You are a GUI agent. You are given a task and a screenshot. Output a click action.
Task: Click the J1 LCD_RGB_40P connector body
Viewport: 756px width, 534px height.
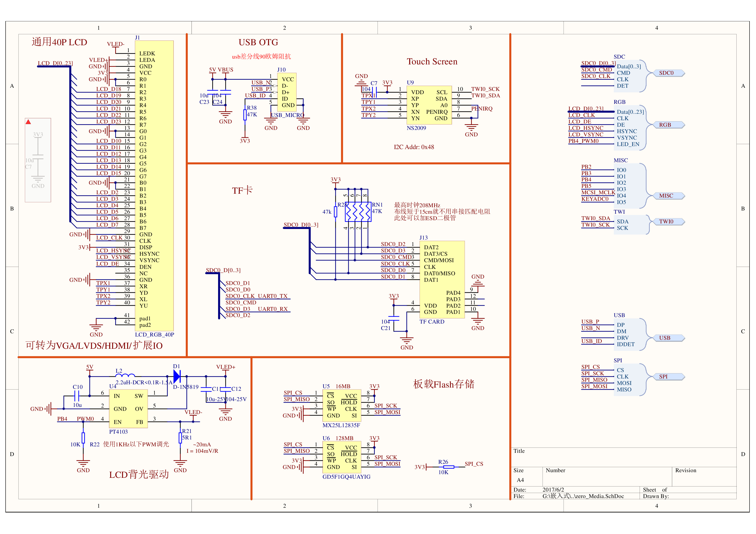click(x=154, y=186)
